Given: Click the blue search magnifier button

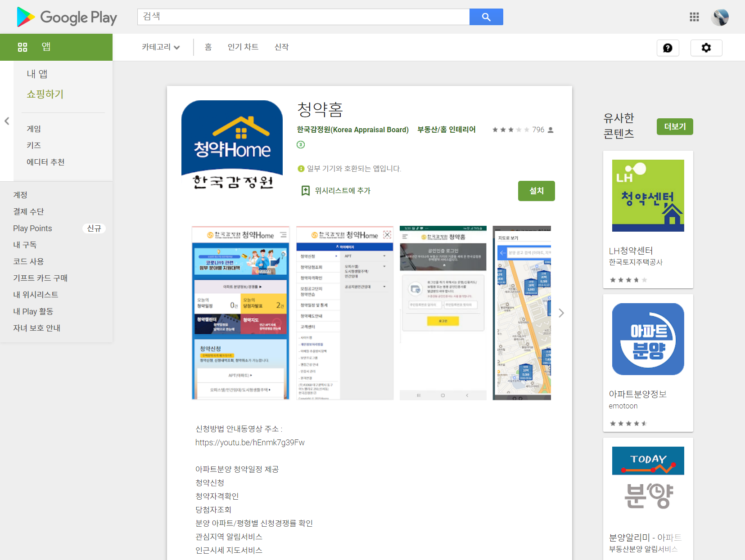Looking at the screenshot, I should (486, 17).
